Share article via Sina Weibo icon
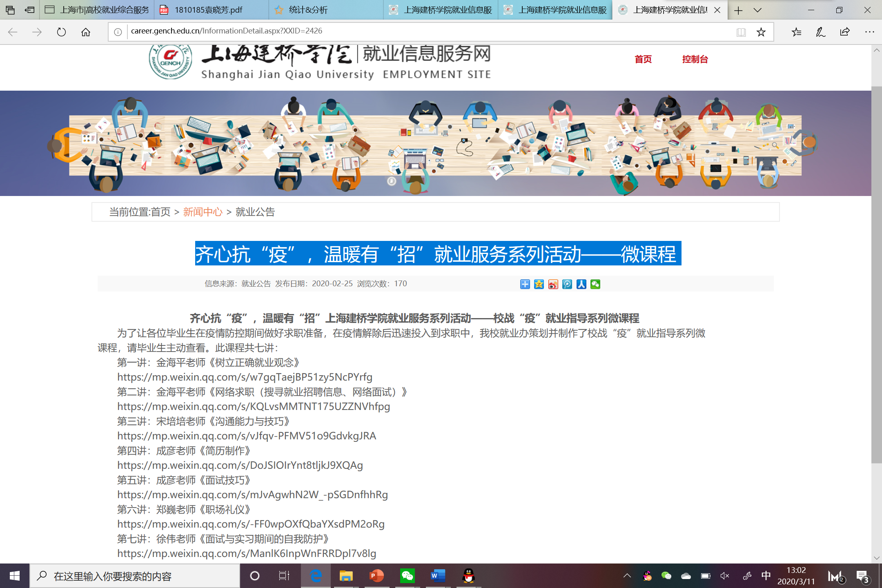This screenshot has width=882, height=588. tap(553, 284)
